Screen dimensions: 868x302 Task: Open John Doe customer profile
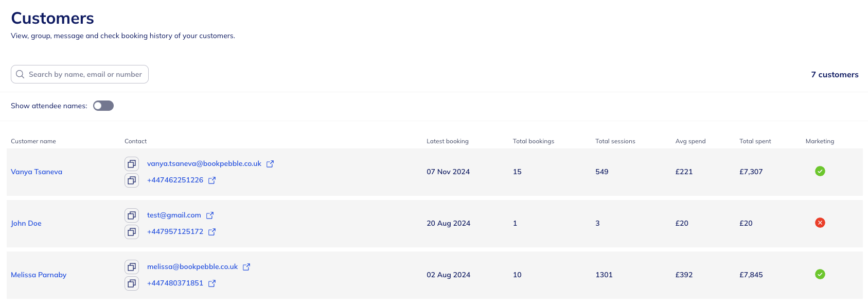click(26, 223)
